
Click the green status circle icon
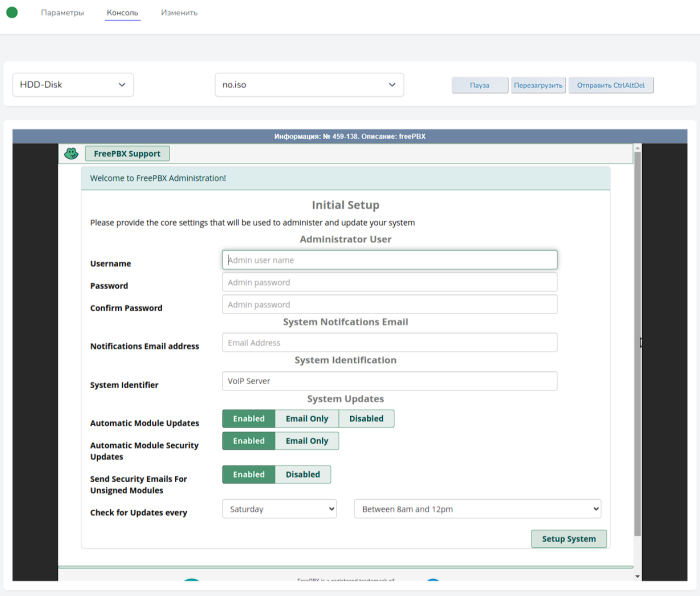(x=12, y=13)
